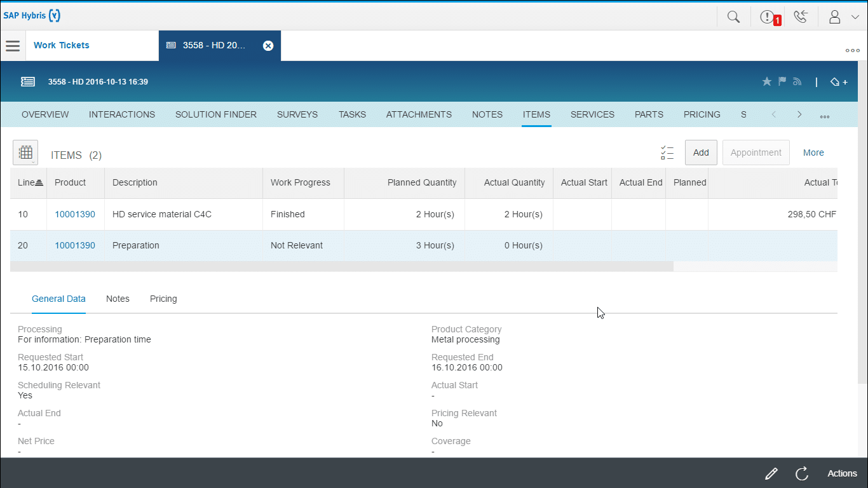868x488 pixels.
Task: Open user profile dropdown menu
Action: pyautogui.click(x=843, y=17)
